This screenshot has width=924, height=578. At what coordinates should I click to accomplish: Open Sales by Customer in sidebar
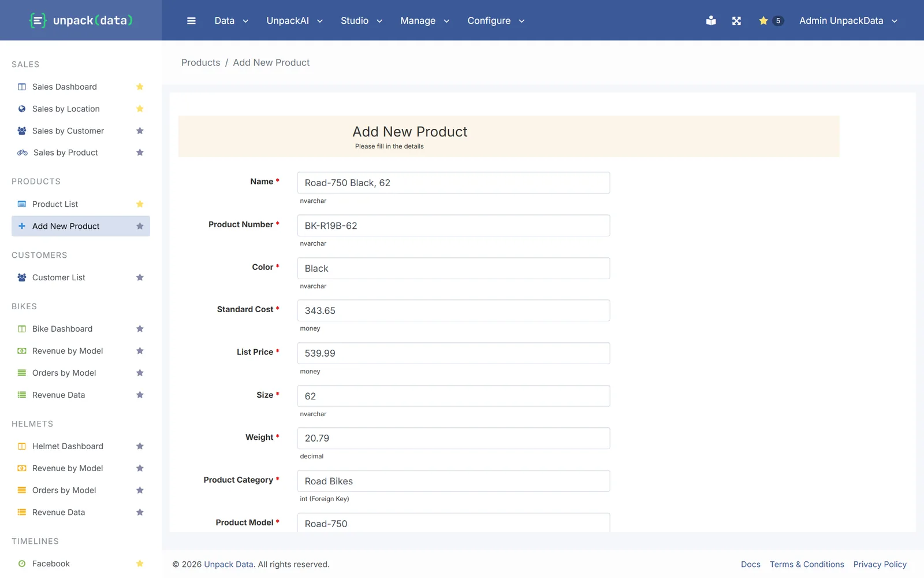coord(68,131)
